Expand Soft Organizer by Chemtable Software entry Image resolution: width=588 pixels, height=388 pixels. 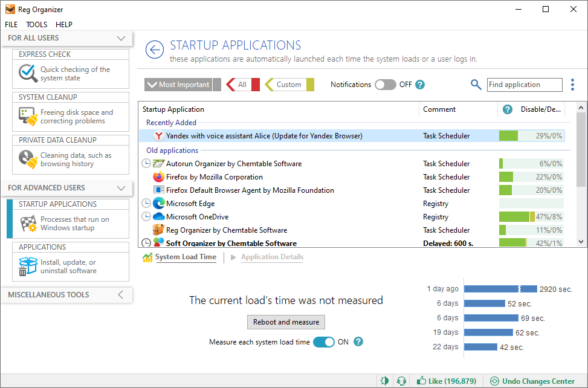(145, 242)
